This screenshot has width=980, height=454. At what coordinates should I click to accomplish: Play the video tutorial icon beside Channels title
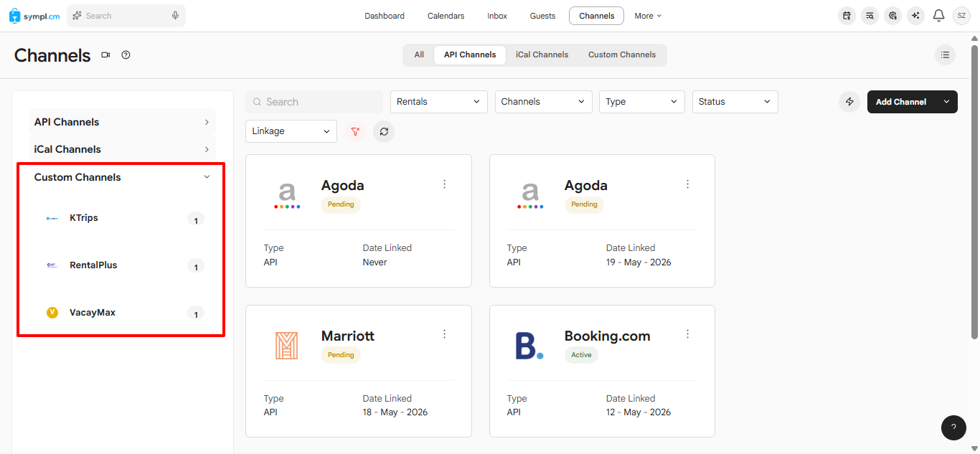[x=105, y=55]
